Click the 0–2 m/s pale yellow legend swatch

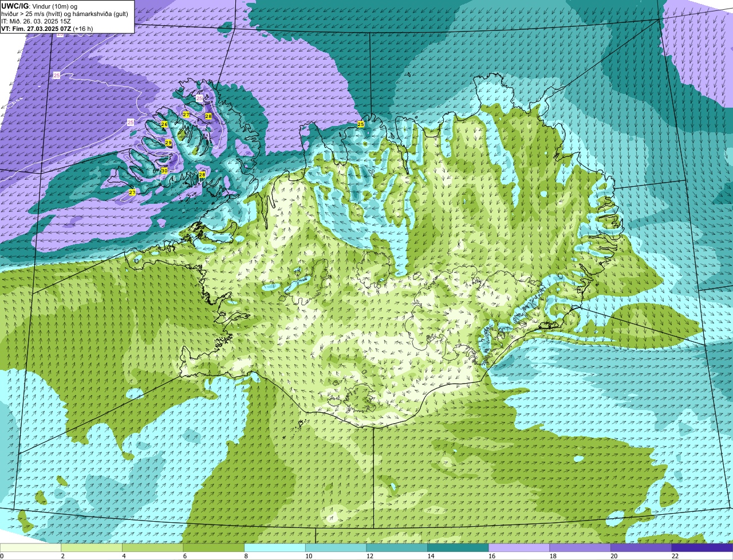pos(30,547)
